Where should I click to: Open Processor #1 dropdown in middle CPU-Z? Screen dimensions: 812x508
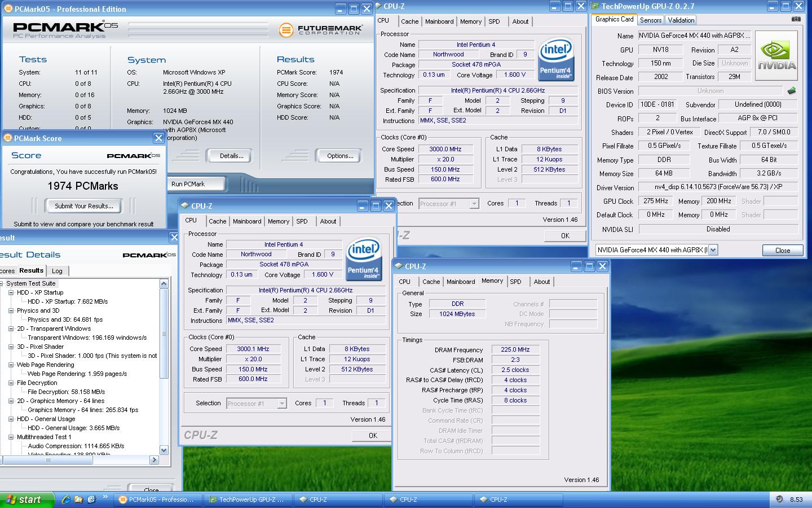click(x=282, y=404)
